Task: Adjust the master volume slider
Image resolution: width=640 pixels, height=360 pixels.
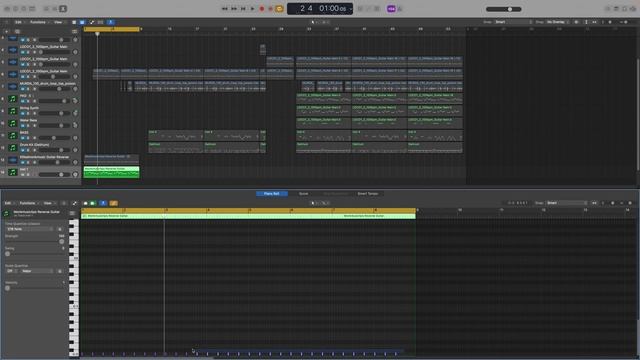Action: pos(504,9)
